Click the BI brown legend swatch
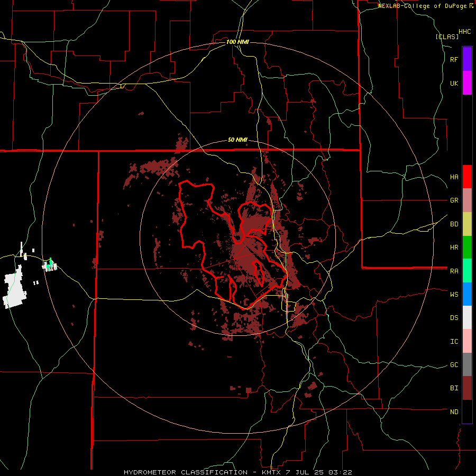 (x=467, y=388)
